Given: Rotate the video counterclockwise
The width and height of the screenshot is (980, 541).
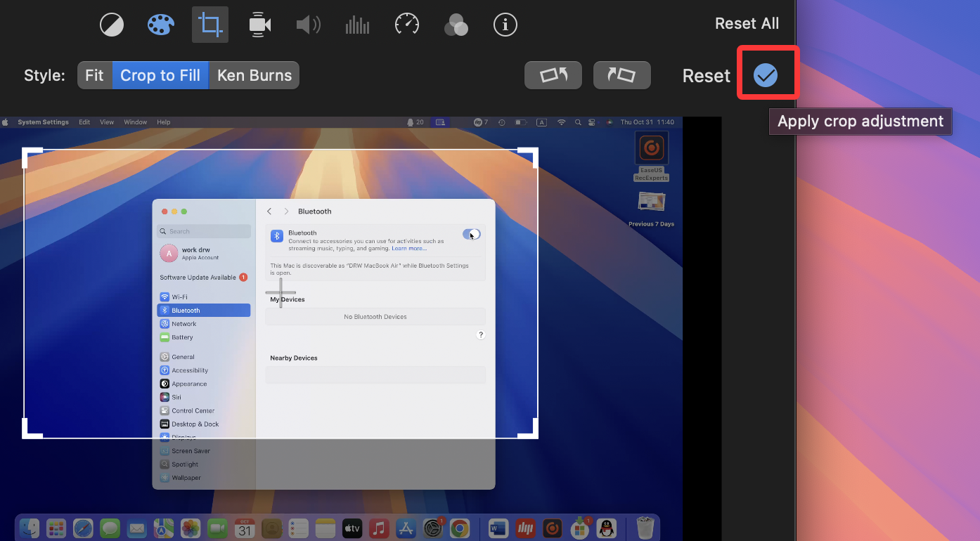Looking at the screenshot, I should 553,74.
